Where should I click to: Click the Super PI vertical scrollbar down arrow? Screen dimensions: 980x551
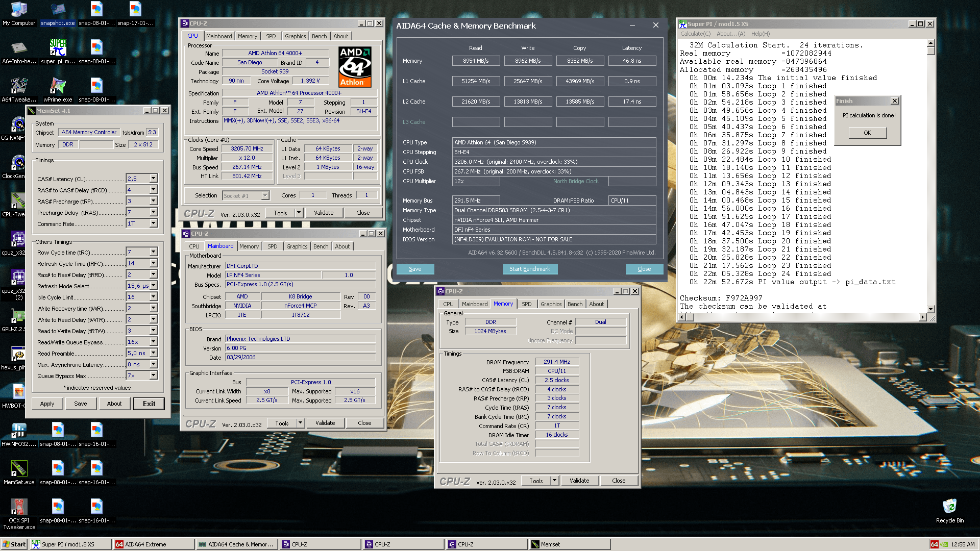(931, 309)
